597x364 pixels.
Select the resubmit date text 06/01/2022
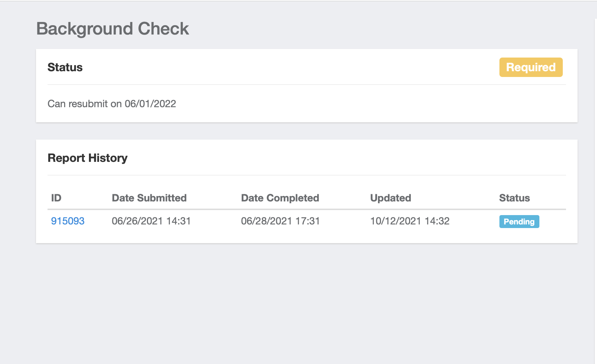pyautogui.click(x=150, y=104)
